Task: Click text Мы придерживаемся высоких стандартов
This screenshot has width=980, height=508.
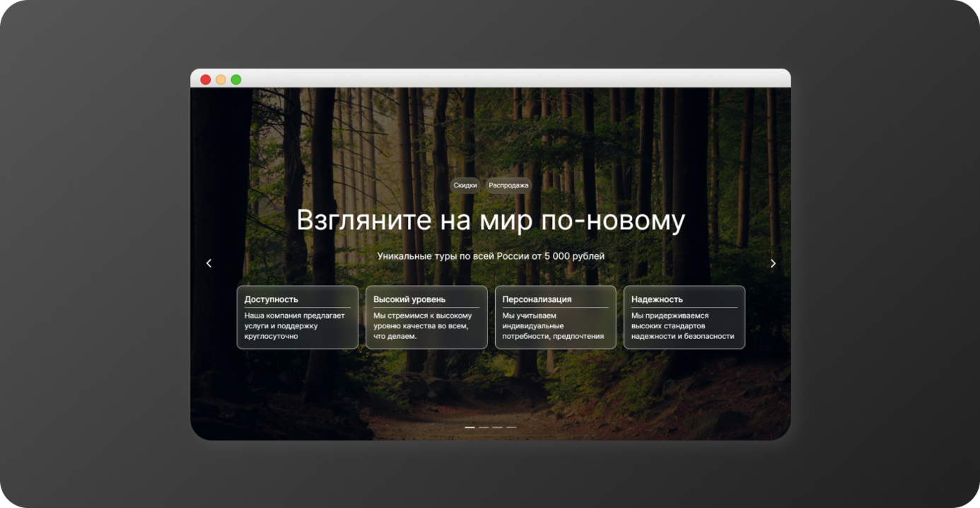Action: point(683,325)
